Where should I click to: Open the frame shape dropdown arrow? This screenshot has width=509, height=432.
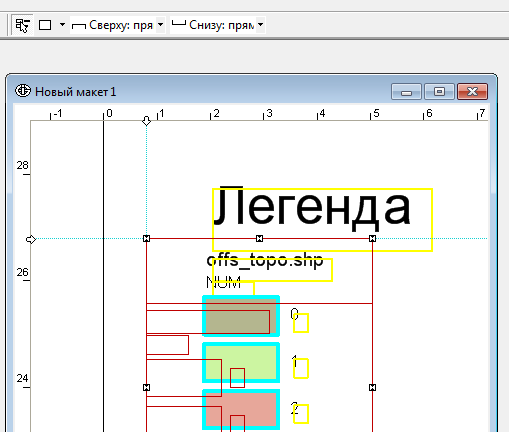pos(62,25)
